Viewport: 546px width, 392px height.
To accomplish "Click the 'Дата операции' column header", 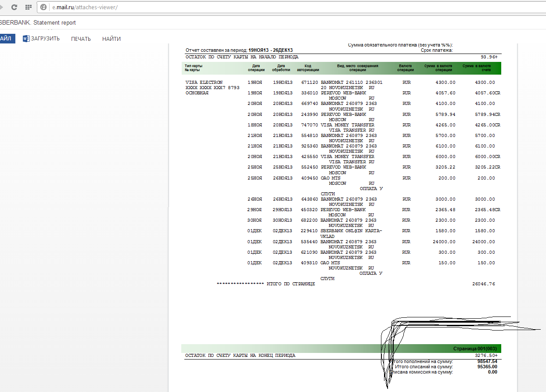I will click(x=256, y=68).
